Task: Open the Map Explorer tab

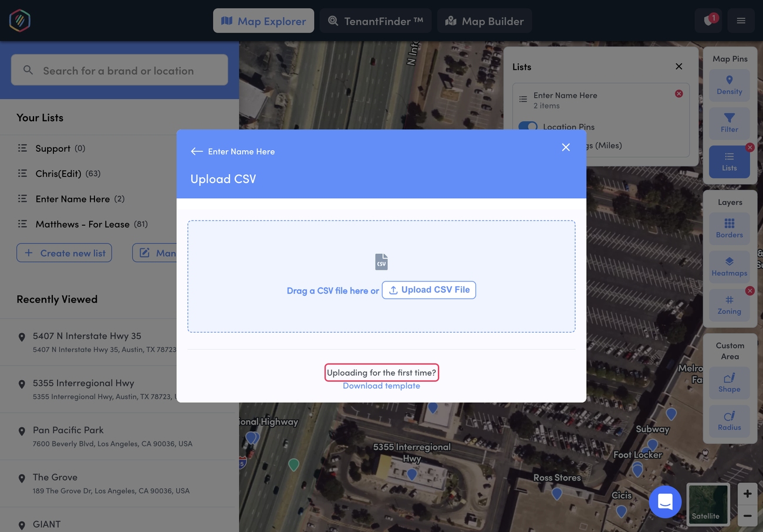Action: click(264, 21)
